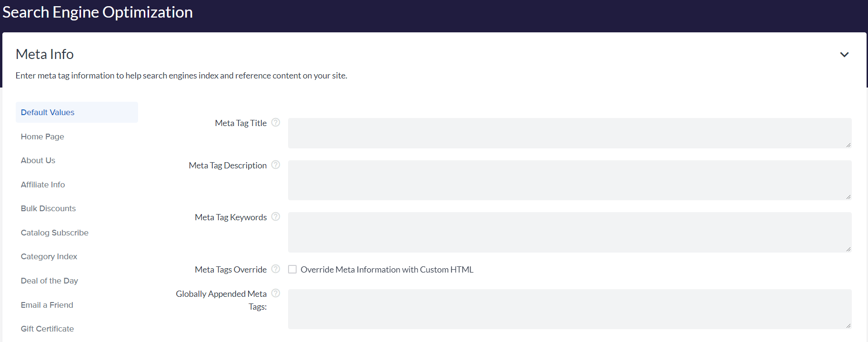Image resolution: width=868 pixels, height=342 pixels.
Task: Select the Deal of the Day page
Action: coord(49,281)
